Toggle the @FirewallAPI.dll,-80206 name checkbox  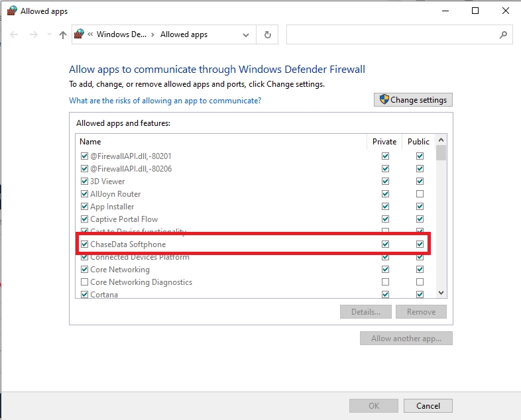84,168
